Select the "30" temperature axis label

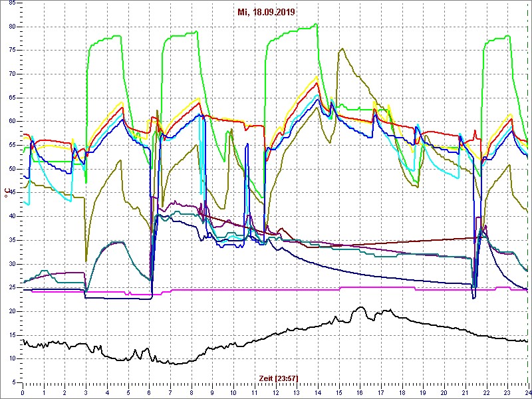pyautogui.click(x=12, y=264)
